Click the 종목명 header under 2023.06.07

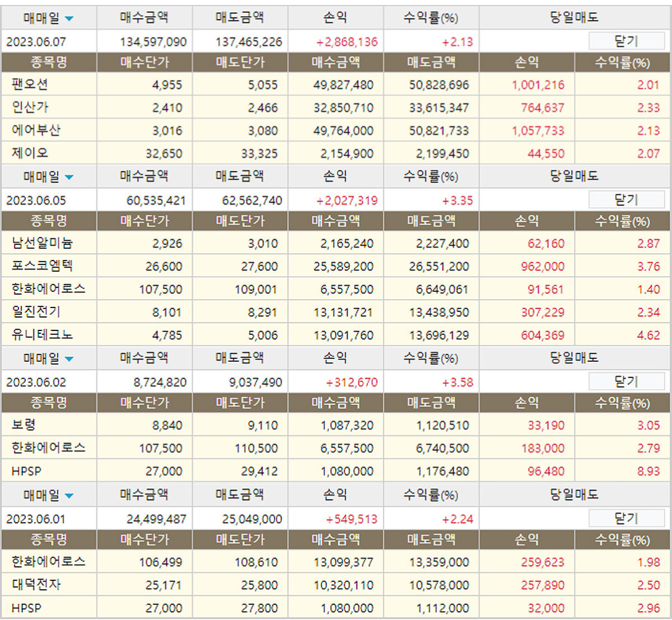coord(49,62)
